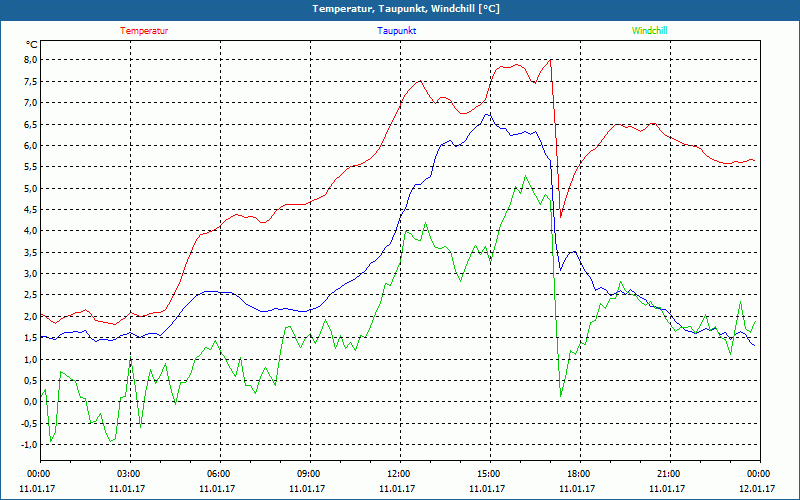The image size is (800, 500).
Task: Click the '09:00' time label
Action: 310,474
